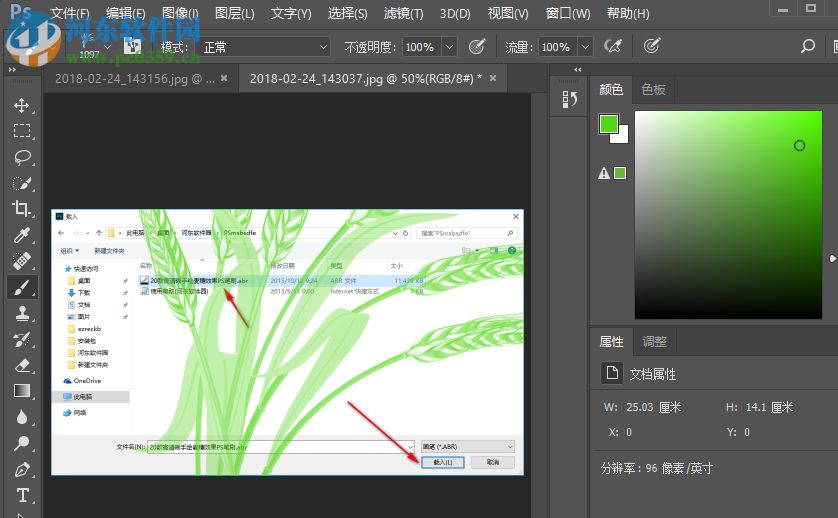Select the Eyedropper tool
The height and width of the screenshot is (518, 838).
21,235
